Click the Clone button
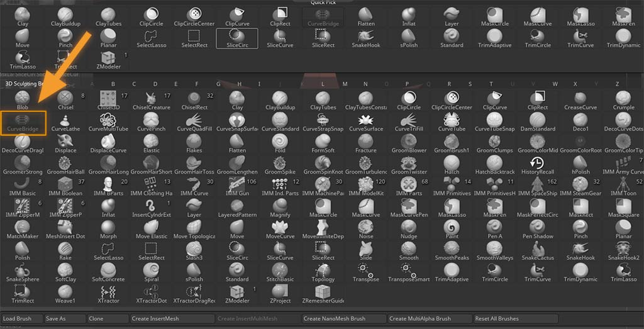This screenshot has height=329, width=644. 108,318
